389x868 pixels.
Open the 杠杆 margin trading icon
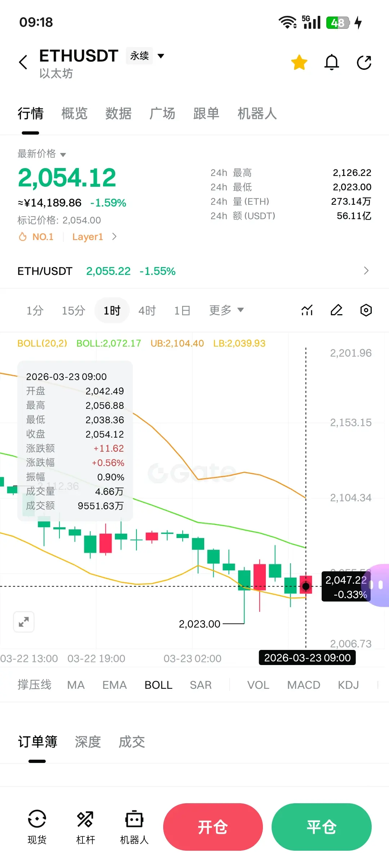[85, 827]
